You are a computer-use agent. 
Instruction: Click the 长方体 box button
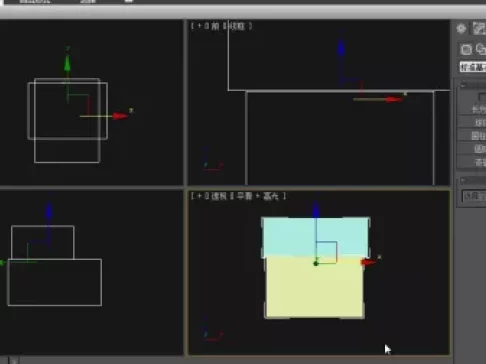click(x=472, y=109)
